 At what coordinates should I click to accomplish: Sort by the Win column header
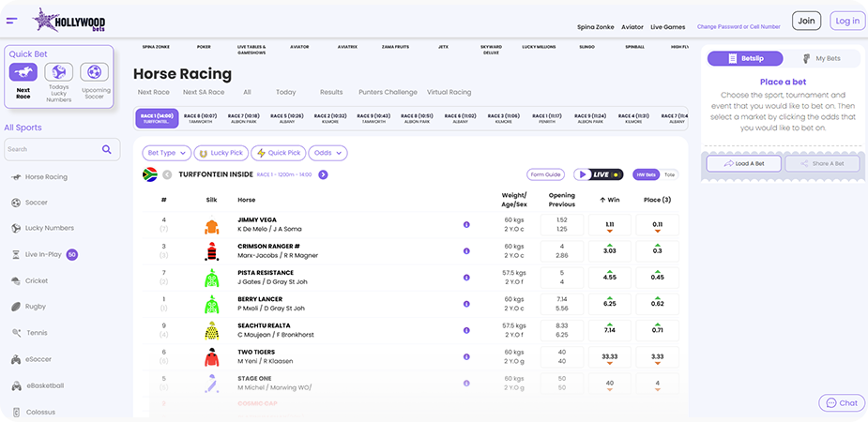click(x=609, y=200)
